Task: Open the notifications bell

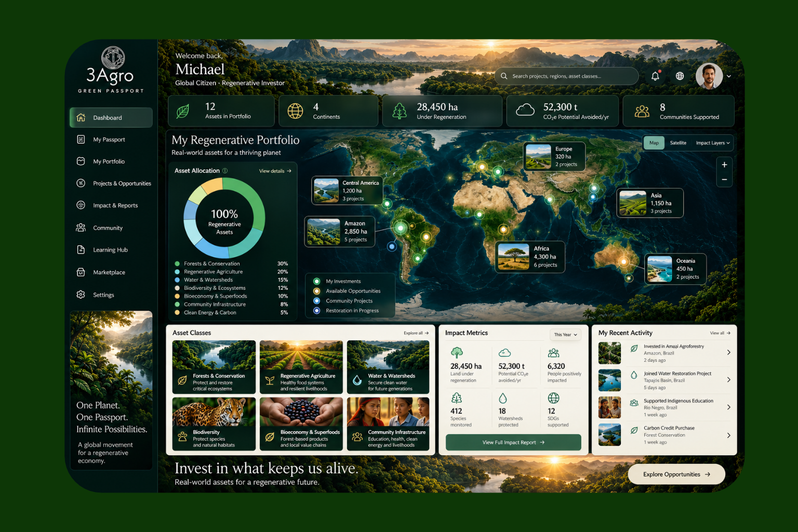Action: (655, 76)
